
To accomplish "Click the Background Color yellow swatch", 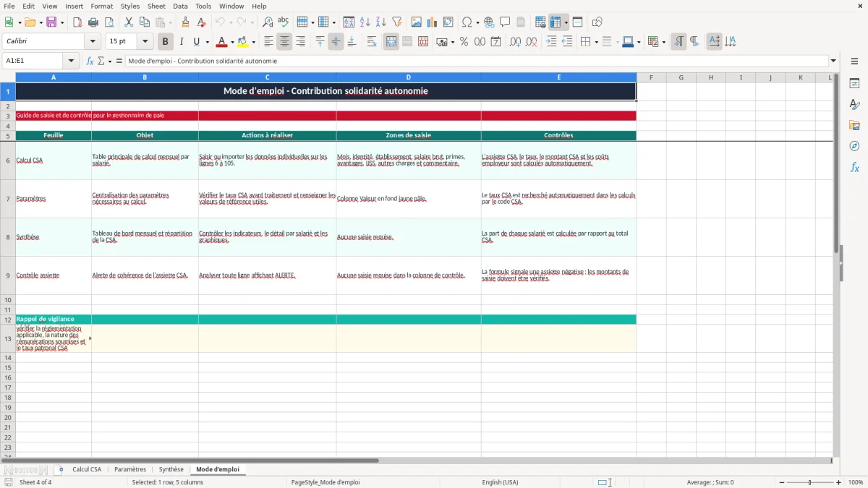I will (243, 42).
